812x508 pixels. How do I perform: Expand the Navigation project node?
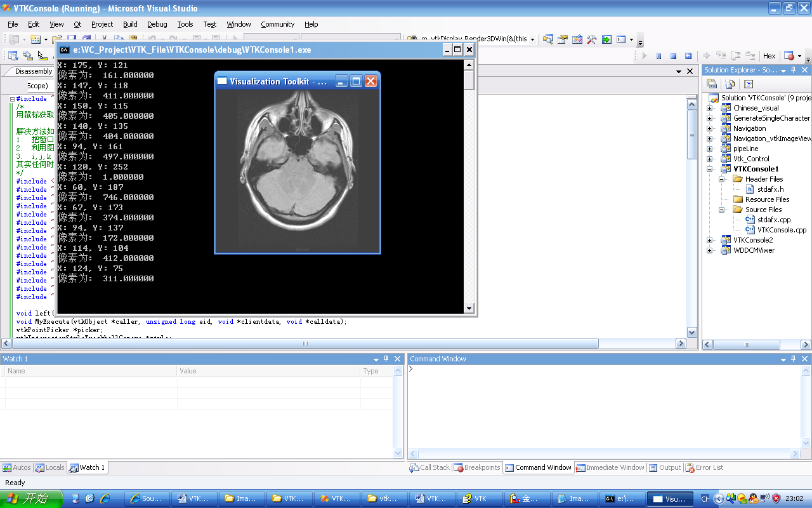[709, 128]
